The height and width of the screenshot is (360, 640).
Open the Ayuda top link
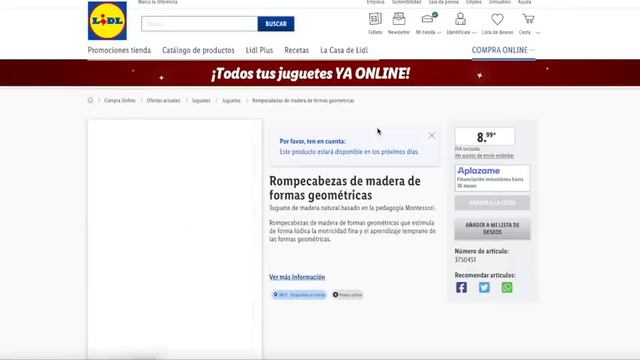[x=524, y=2]
